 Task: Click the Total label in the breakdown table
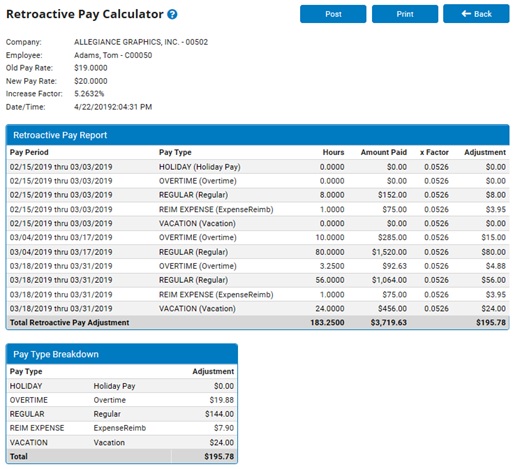click(x=19, y=457)
